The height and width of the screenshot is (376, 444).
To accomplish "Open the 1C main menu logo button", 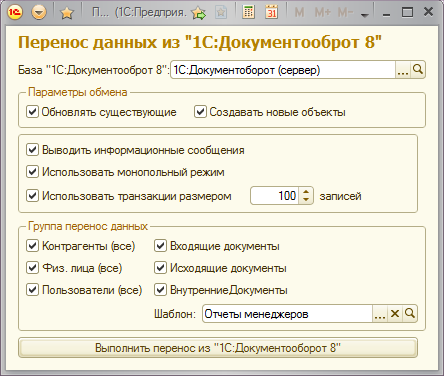I will (x=15, y=13).
